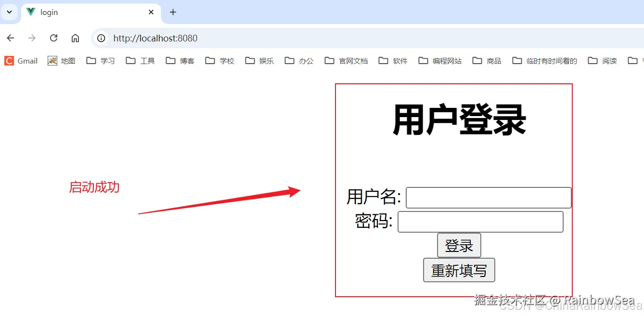The image size is (644, 316).
Task: Click the browser home icon
Action: click(75, 38)
